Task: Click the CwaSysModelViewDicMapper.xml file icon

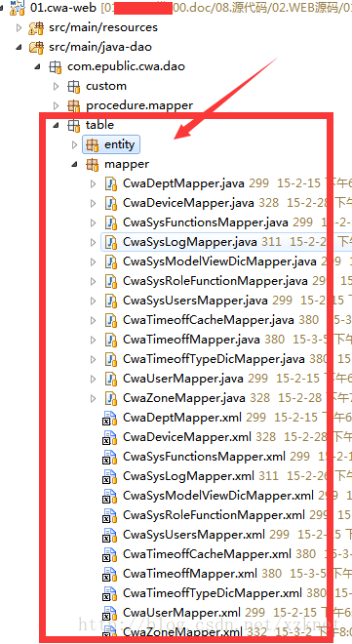Action: point(109,497)
